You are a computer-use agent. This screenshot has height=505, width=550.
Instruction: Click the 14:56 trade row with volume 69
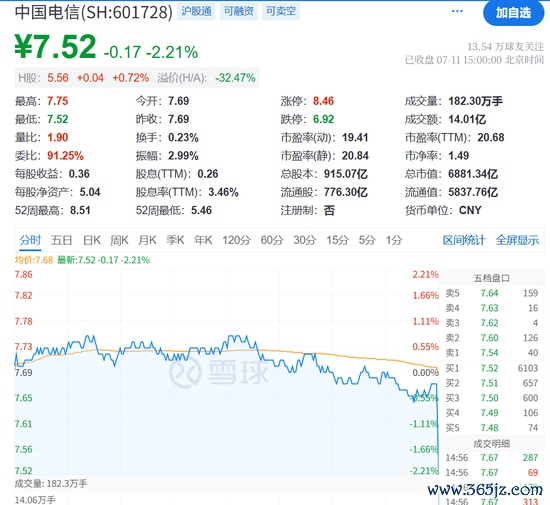pos(491,472)
